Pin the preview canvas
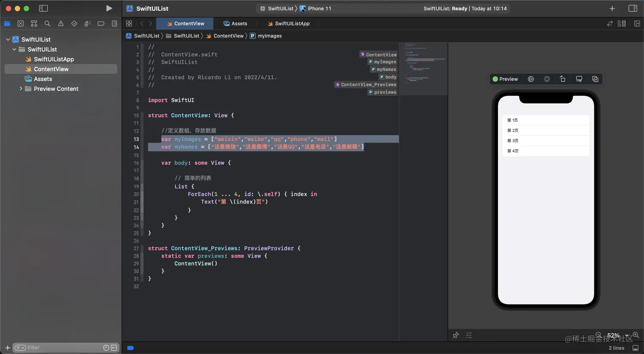 click(456, 335)
